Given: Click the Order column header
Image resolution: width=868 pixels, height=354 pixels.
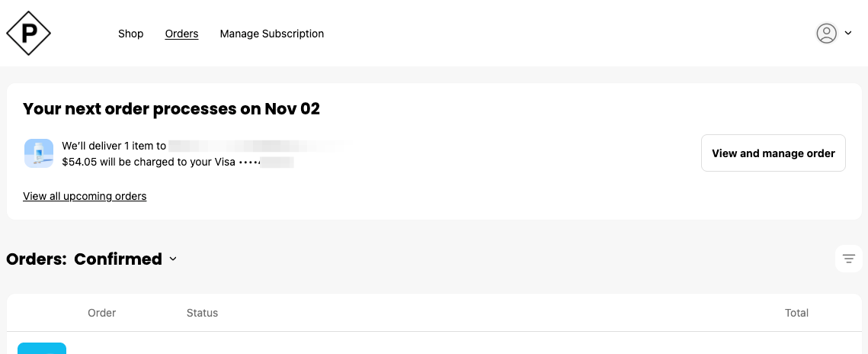Looking at the screenshot, I should pyautogui.click(x=102, y=313).
